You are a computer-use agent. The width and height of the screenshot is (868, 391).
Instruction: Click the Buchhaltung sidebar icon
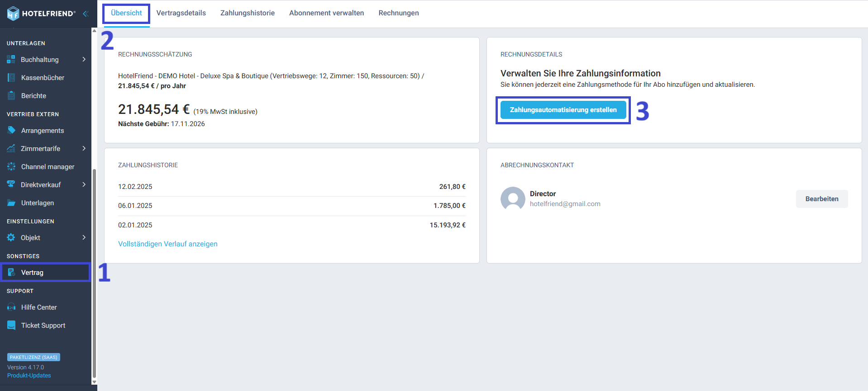pyautogui.click(x=11, y=59)
